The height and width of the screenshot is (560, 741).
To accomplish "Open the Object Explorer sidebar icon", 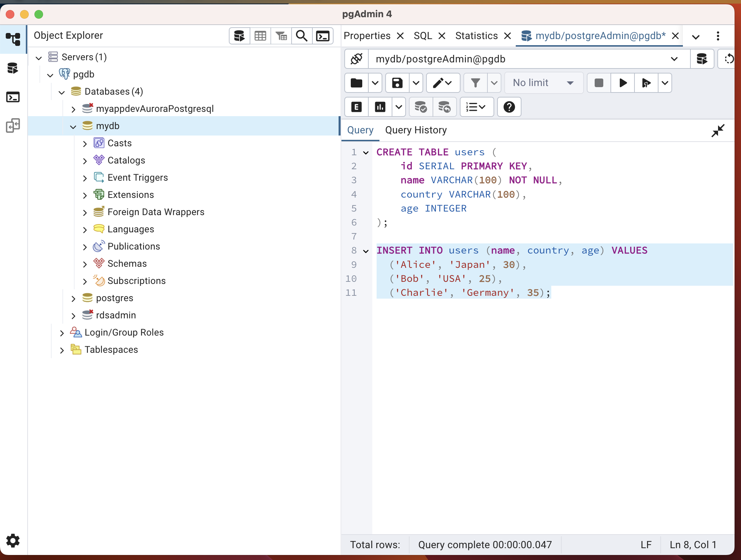I will [13, 39].
